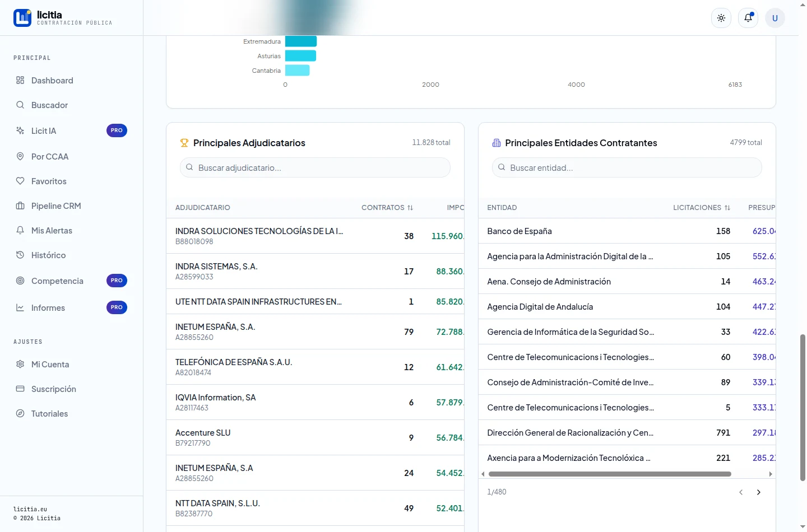Click the horizontal scrollbar of entidades table

pyautogui.click(x=610, y=474)
